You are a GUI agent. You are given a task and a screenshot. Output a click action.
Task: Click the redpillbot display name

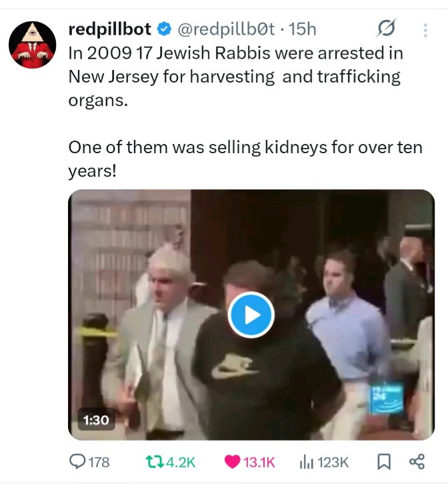pos(110,29)
